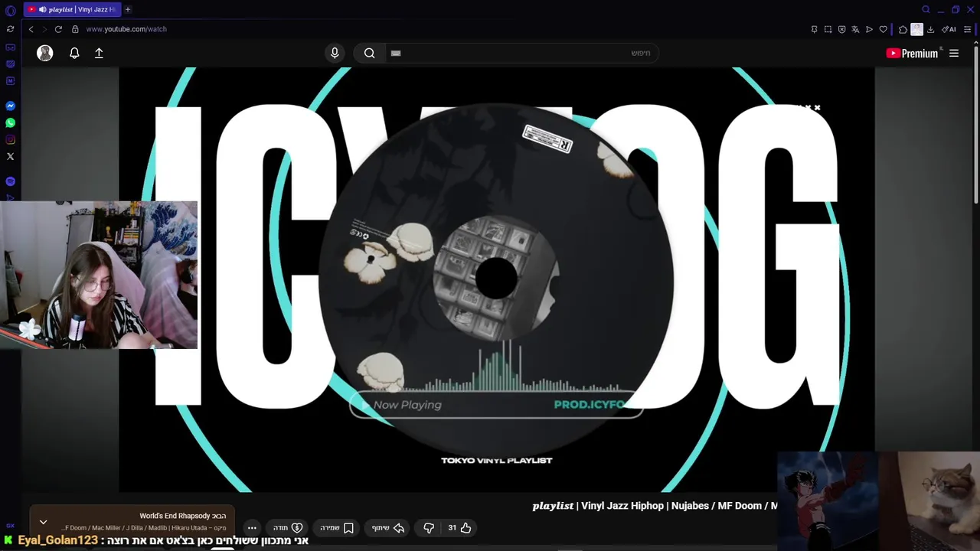Open YouTube notifications bell
This screenshot has height=551, width=980.
point(74,53)
